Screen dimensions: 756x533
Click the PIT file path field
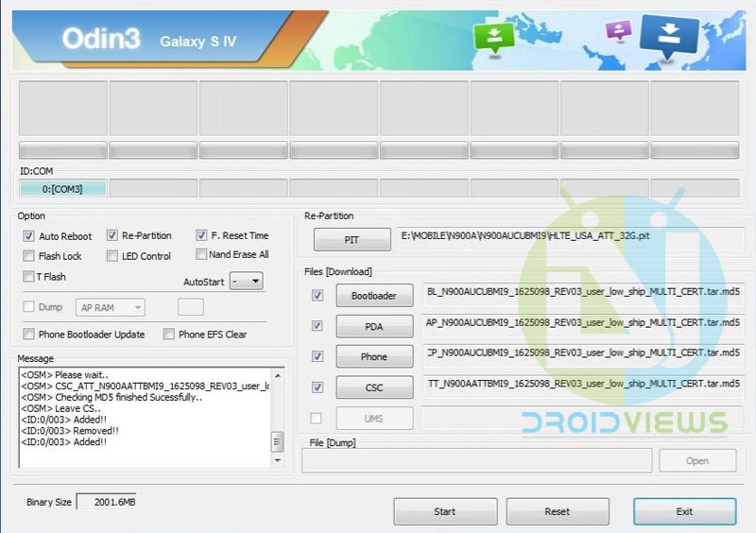572,239
